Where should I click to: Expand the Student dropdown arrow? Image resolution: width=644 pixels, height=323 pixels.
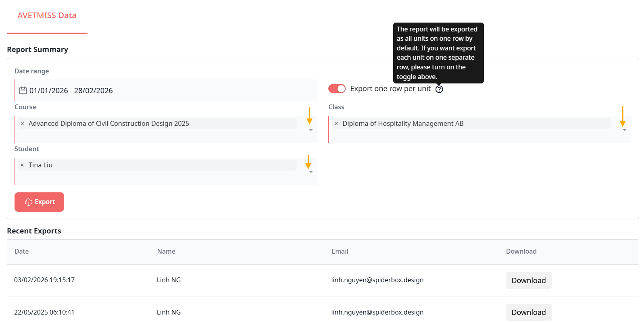click(x=311, y=172)
